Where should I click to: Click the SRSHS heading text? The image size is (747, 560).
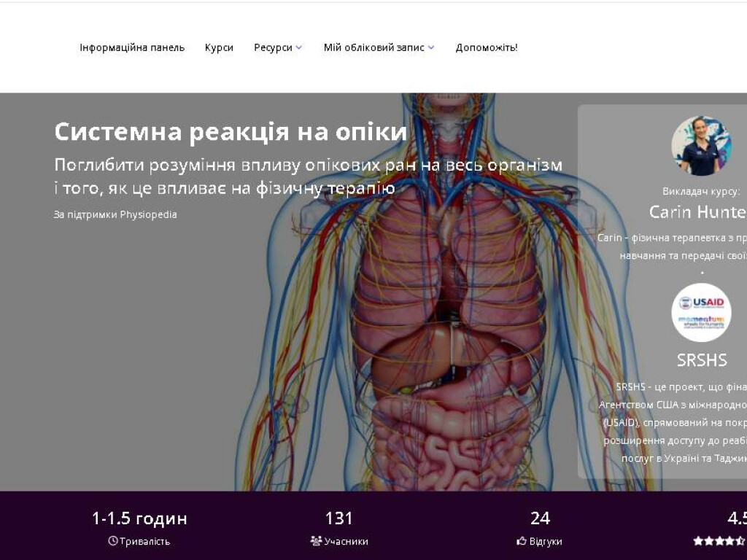702,360
